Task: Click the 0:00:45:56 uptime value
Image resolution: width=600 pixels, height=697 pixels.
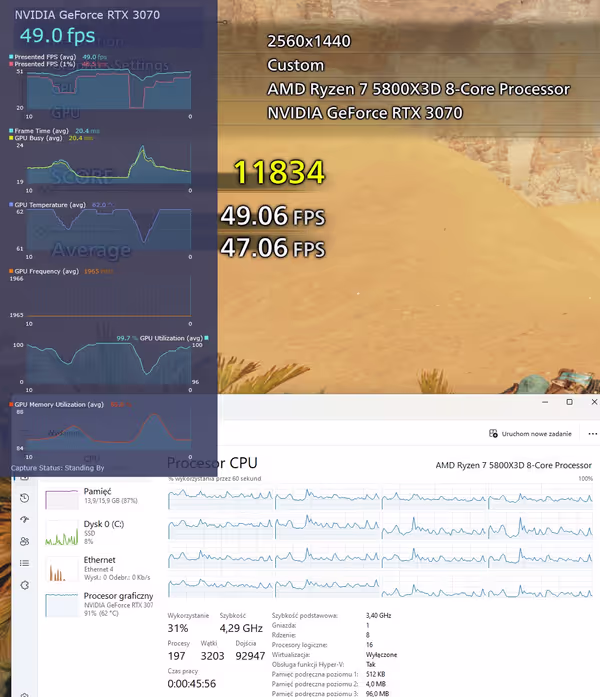Action: pyautogui.click(x=192, y=684)
